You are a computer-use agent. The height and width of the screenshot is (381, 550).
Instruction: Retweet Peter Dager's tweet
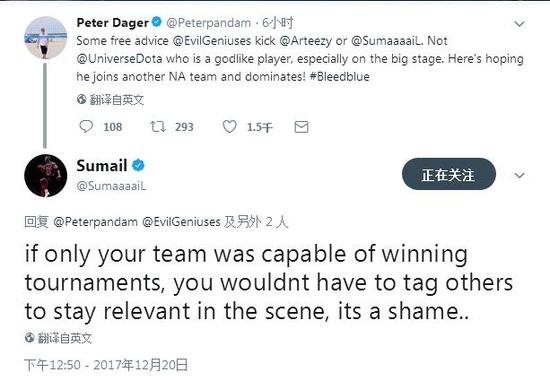tap(158, 127)
